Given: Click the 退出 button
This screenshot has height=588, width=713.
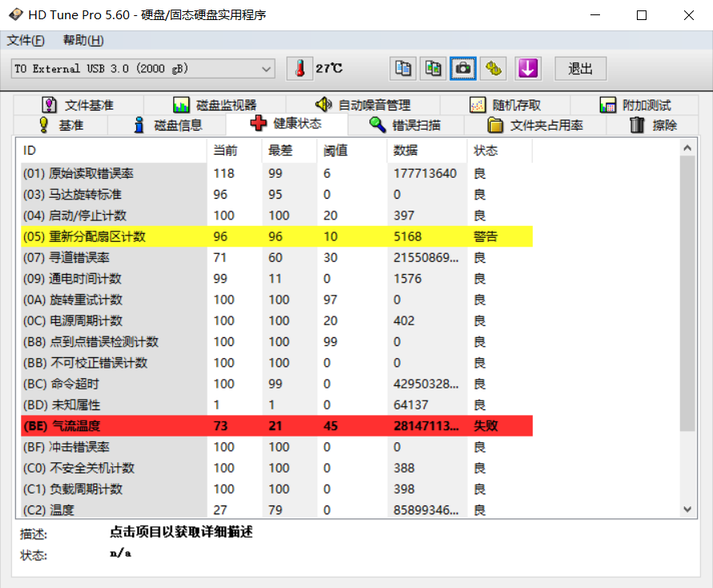Looking at the screenshot, I should point(581,69).
